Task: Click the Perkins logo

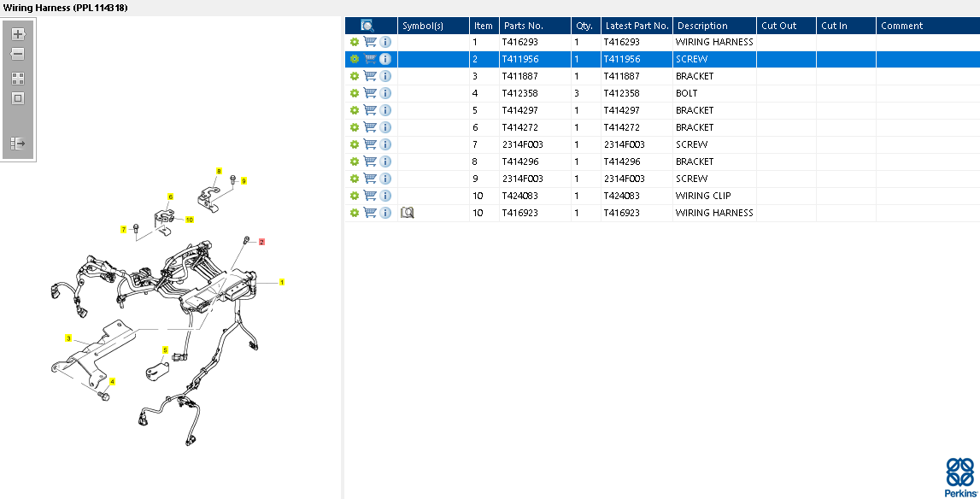Action: [x=959, y=477]
